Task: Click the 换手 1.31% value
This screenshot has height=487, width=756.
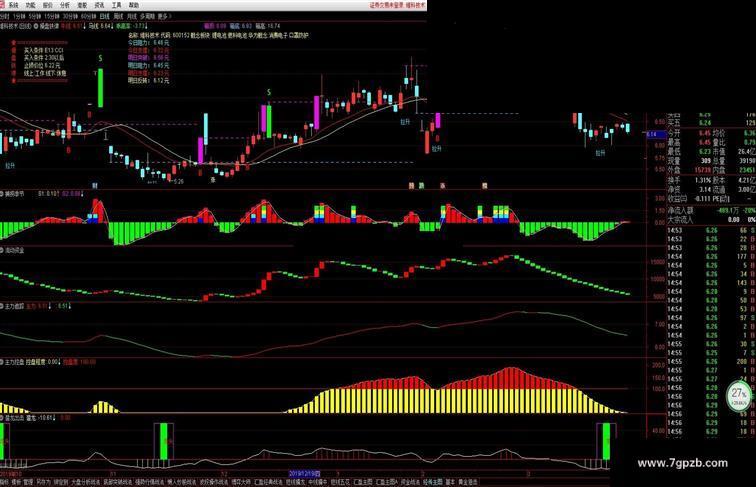Action: (703, 180)
